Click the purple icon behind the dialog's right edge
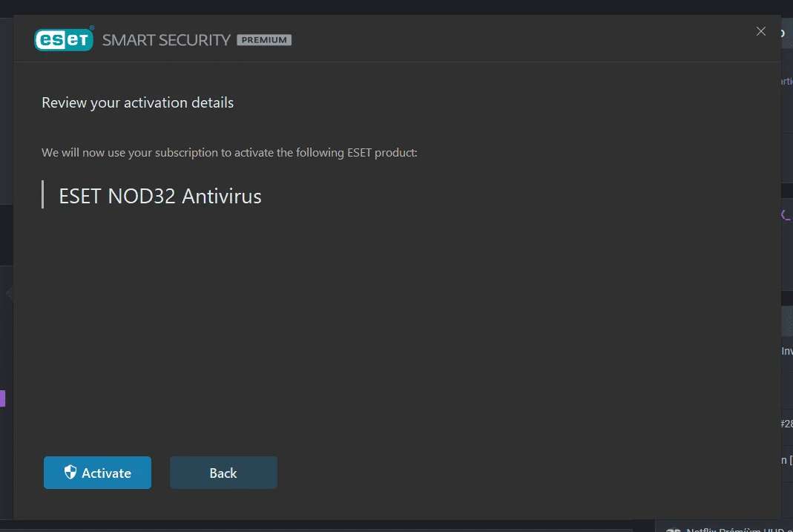Screen dimensions: 793x532 (786, 215)
